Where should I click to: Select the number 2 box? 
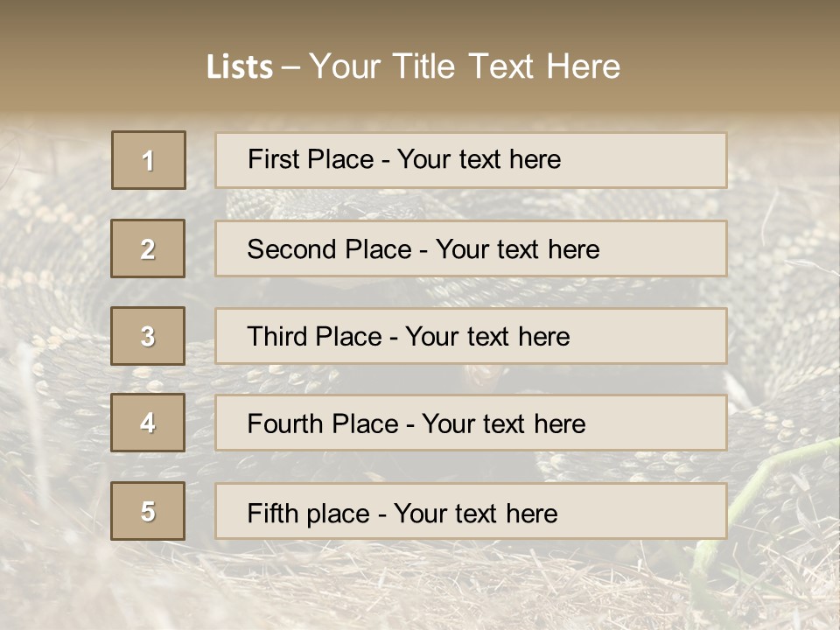coord(148,248)
